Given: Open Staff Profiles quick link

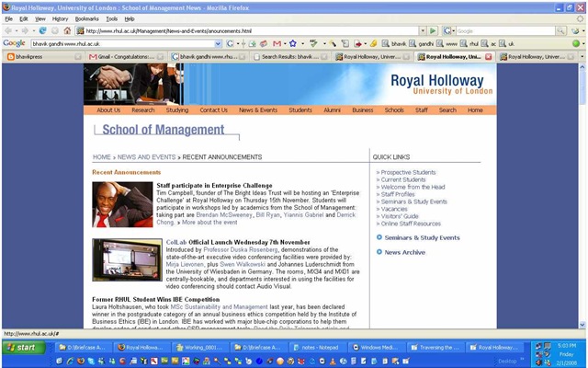Looking at the screenshot, I should coord(398,194).
